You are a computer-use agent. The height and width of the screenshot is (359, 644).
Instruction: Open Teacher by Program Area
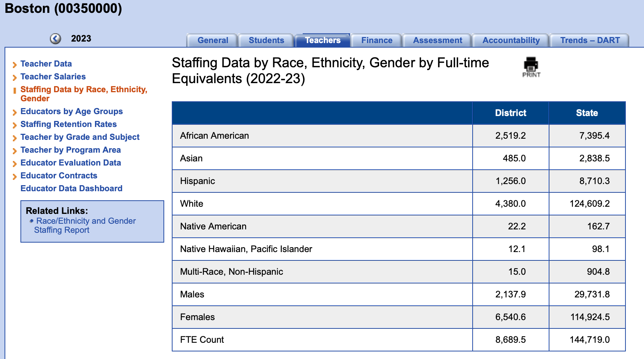(70, 150)
